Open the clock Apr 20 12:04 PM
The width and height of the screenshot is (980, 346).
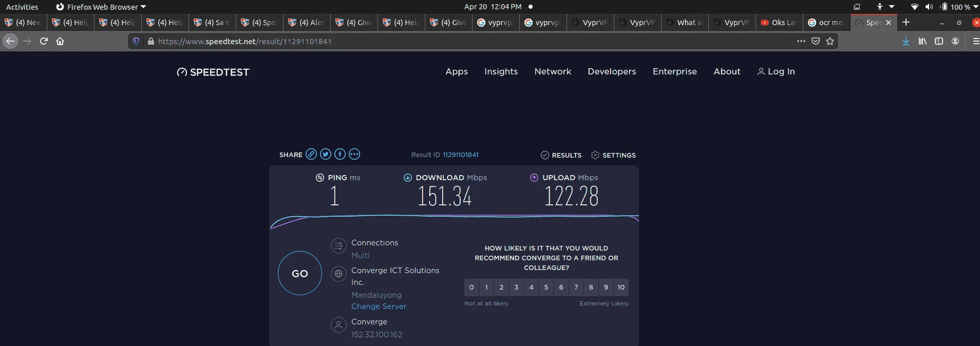click(x=493, y=7)
